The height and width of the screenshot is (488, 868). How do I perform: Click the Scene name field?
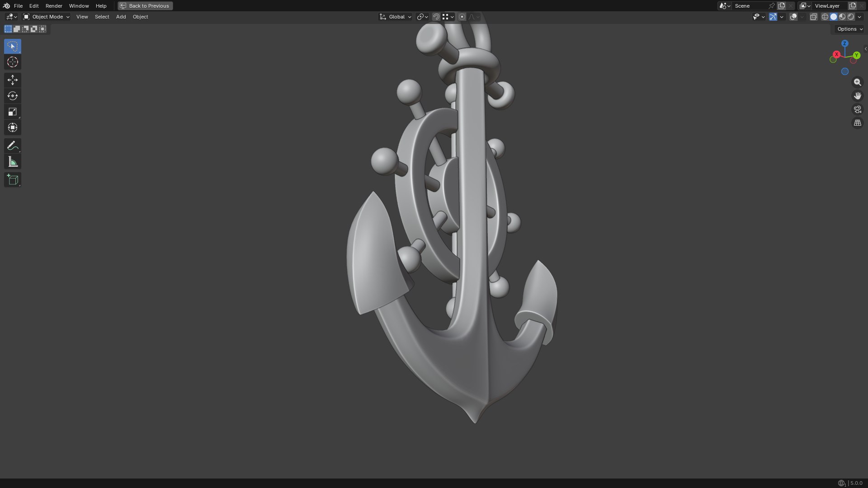pos(750,6)
